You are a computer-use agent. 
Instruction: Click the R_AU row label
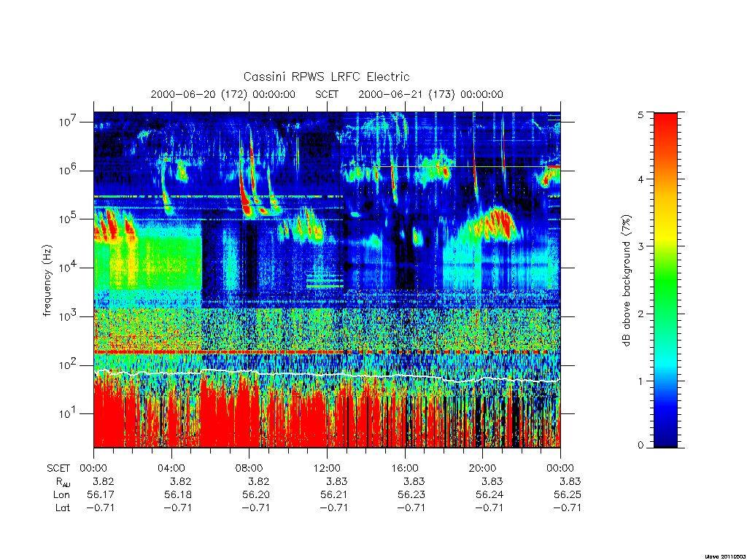tap(63, 482)
